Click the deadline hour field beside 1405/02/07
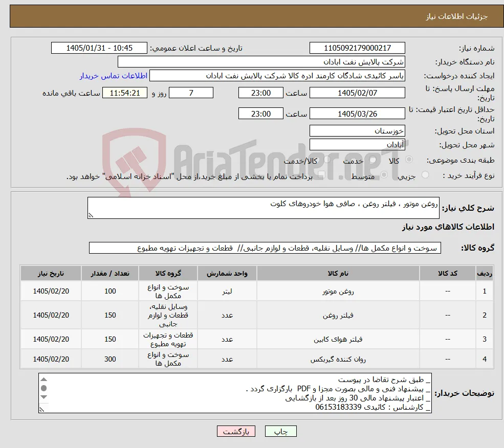 point(260,93)
